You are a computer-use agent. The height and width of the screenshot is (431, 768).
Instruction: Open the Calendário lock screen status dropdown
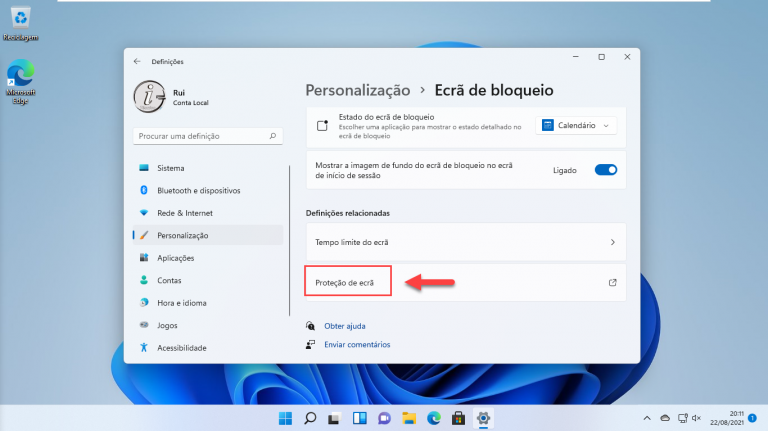576,125
